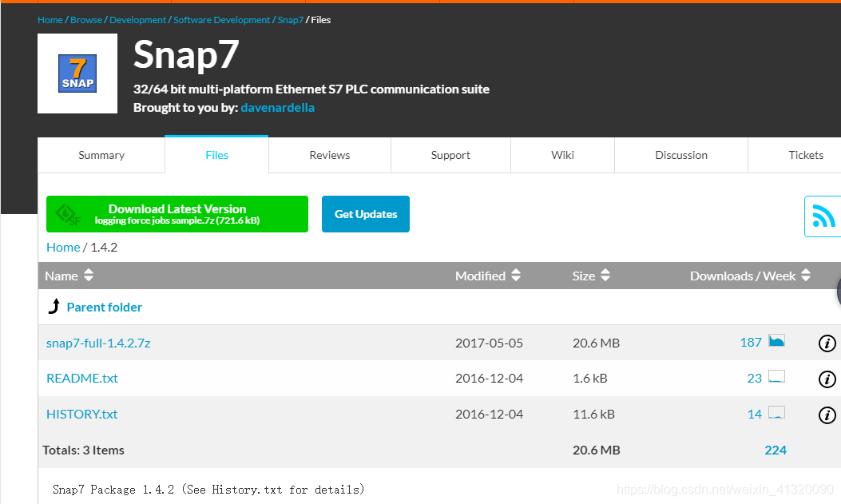Open the davenardella profile link
The width and height of the screenshot is (841, 504).
coord(277,106)
